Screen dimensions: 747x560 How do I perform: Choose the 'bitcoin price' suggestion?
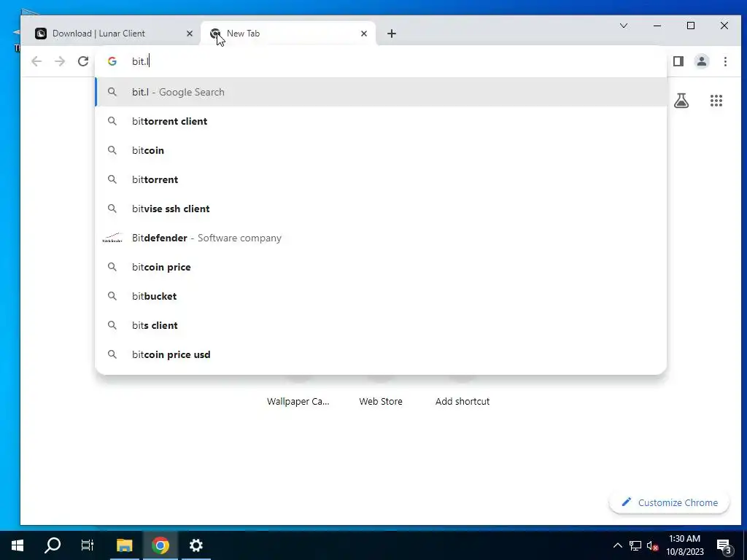(381, 267)
